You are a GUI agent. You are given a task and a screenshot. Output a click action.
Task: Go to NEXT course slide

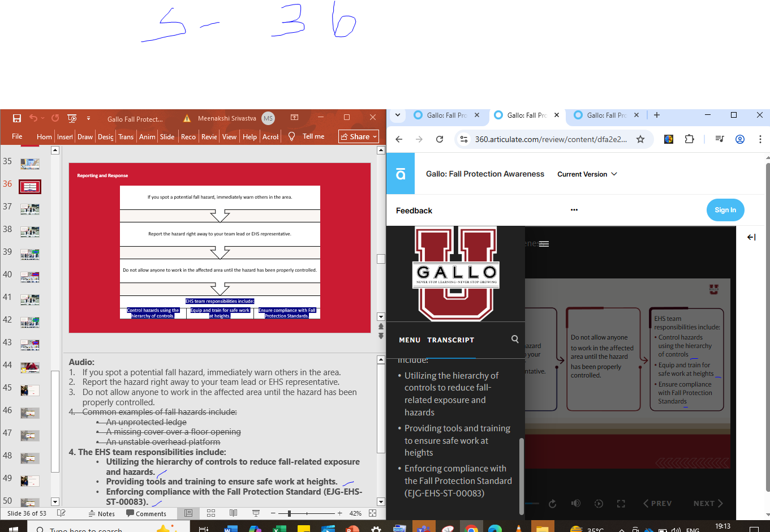pyautogui.click(x=708, y=504)
